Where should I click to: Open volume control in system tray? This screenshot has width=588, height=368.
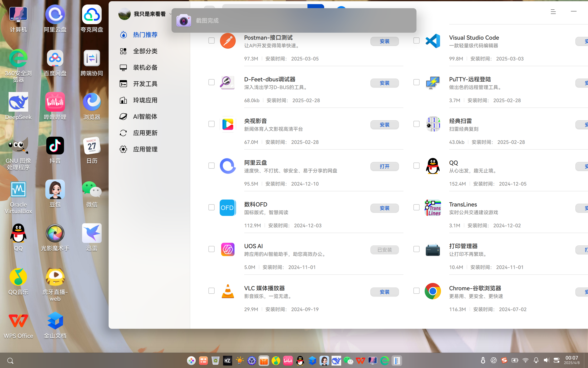(x=546, y=360)
